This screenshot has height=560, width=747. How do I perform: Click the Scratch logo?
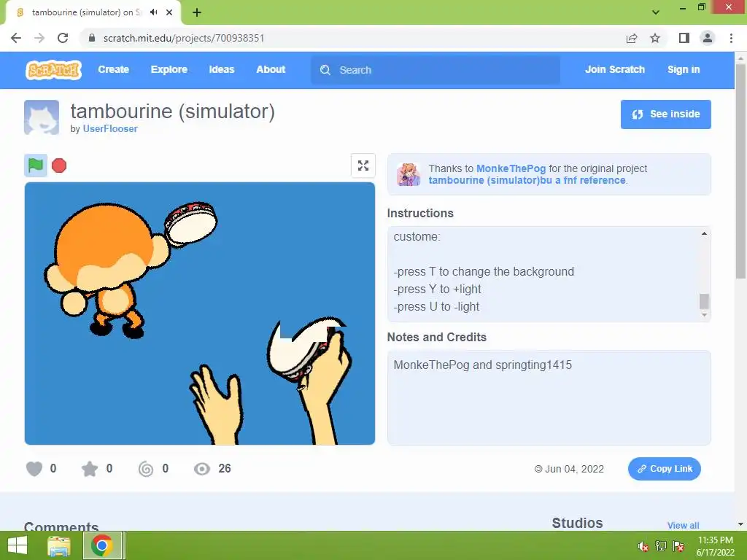coord(53,70)
